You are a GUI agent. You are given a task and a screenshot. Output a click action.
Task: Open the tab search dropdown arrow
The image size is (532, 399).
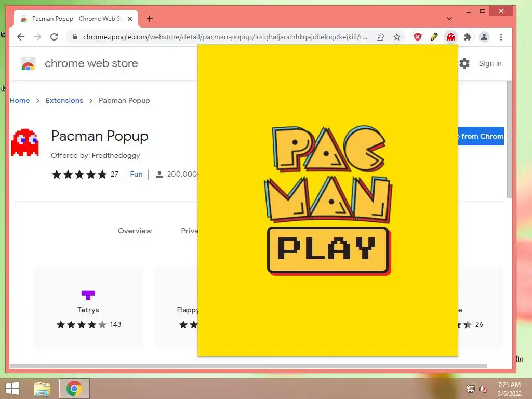449,19
